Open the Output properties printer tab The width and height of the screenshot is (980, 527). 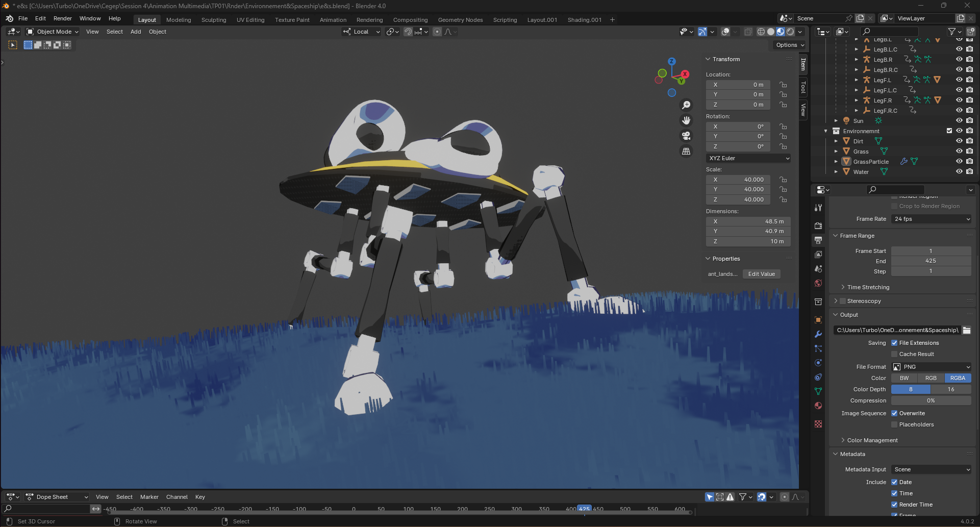(818, 240)
